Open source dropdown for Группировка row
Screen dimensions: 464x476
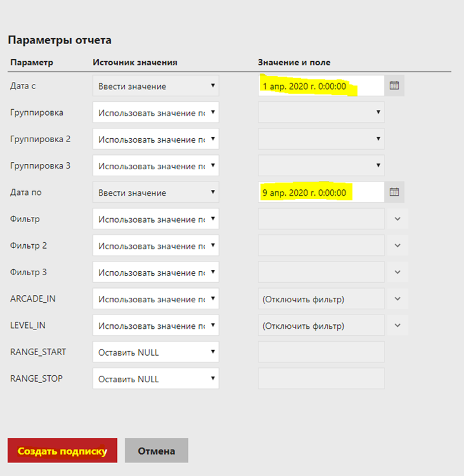(x=156, y=112)
